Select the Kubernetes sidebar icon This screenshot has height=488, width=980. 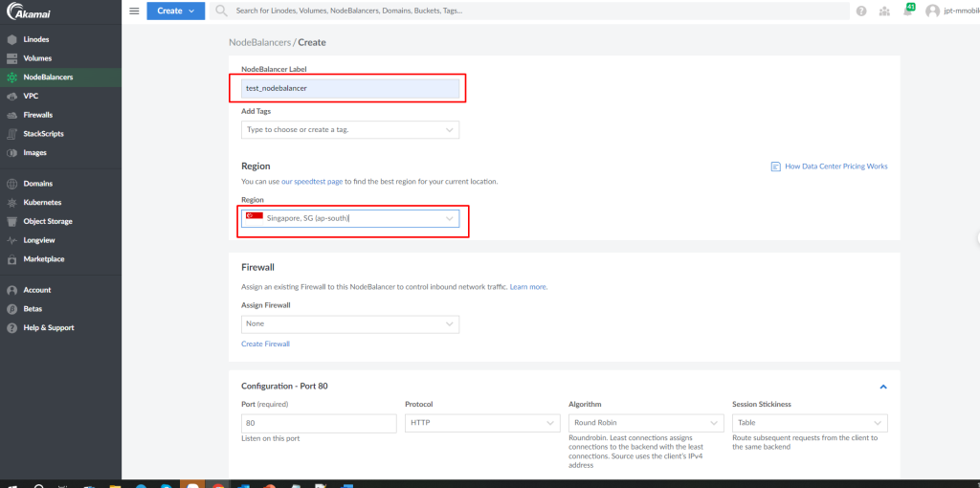pos(11,203)
